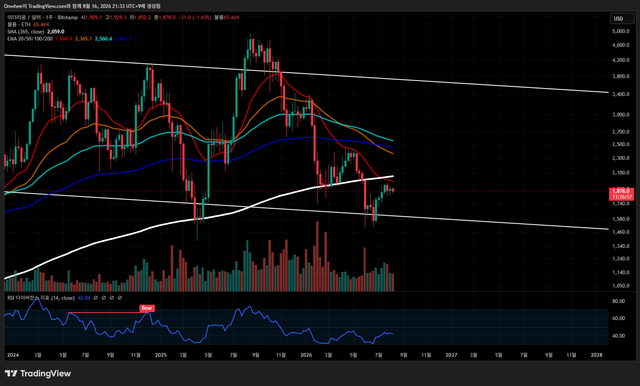
Task: Click the 2,500.0 price axis label
Action: pyautogui.click(x=620, y=144)
